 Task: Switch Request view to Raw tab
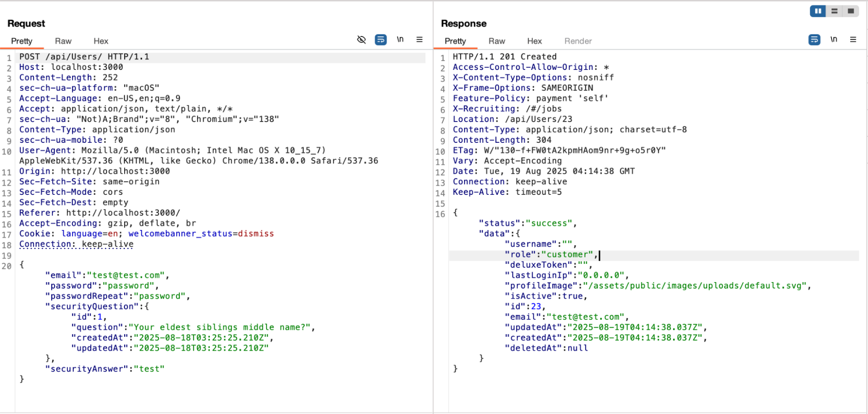[63, 41]
